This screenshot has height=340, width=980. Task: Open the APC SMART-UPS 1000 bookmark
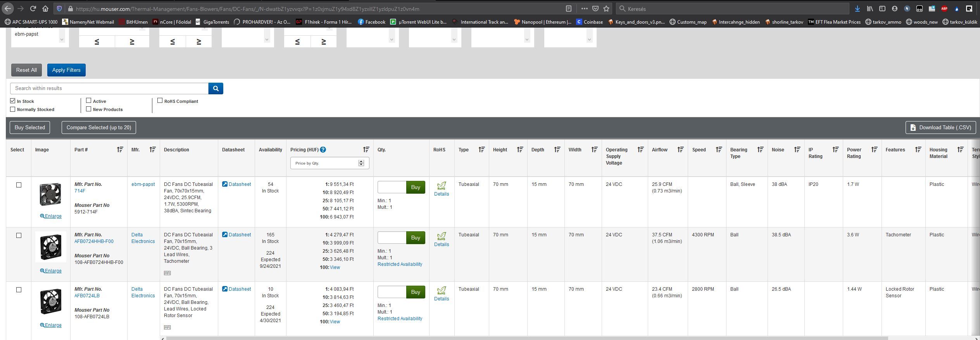[x=31, y=22]
